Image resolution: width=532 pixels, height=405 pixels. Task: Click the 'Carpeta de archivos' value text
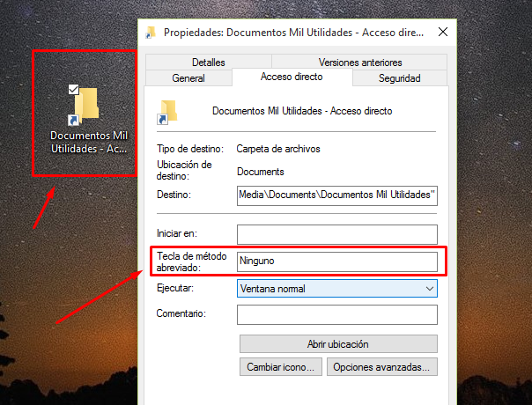point(278,149)
